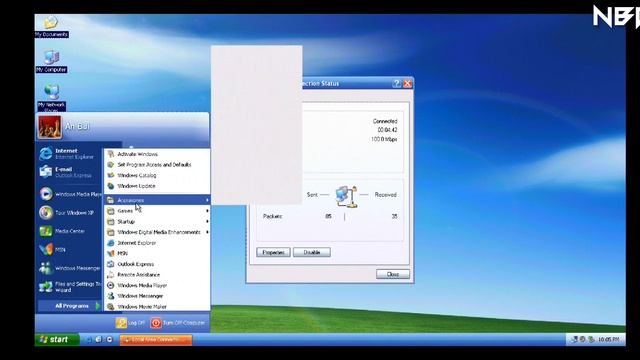Viewport: 640px width, 360px height.
Task: Expand the Accessories submenu
Action: tap(157, 200)
